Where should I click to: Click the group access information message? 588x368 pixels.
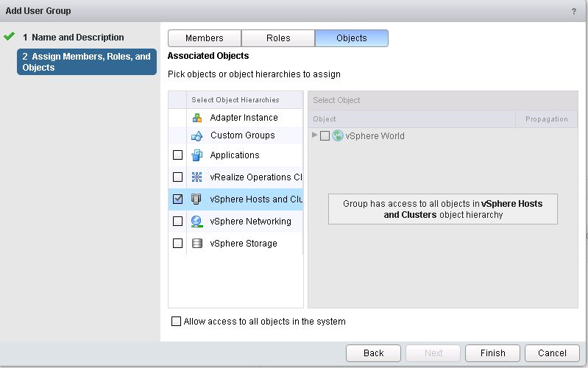443,209
